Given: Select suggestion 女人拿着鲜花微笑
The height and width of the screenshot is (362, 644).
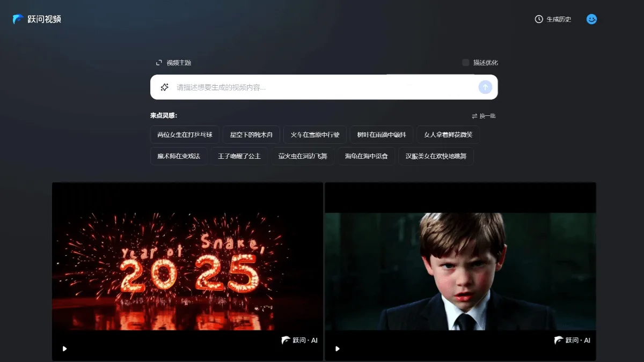Looking at the screenshot, I should tap(448, 135).
